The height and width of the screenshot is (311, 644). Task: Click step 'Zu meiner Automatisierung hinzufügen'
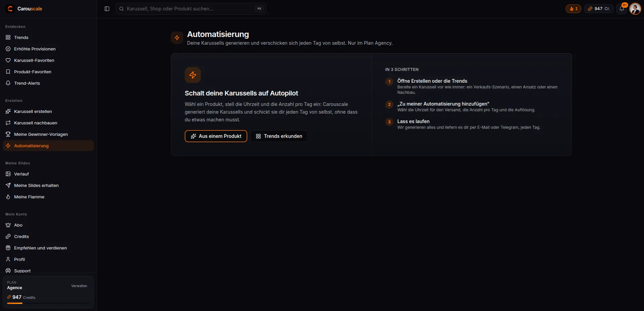pyautogui.click(x=443, y=104)
